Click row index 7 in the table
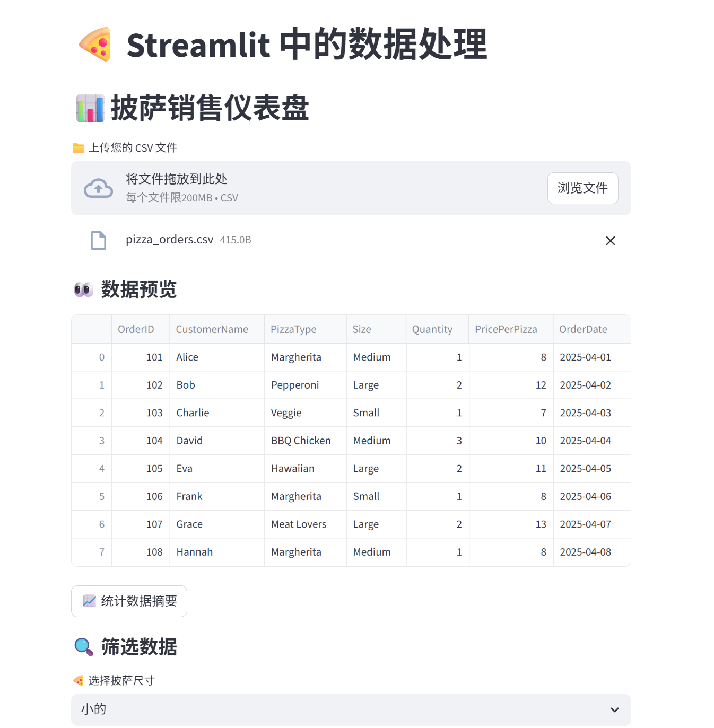 [x=92, y=552]
